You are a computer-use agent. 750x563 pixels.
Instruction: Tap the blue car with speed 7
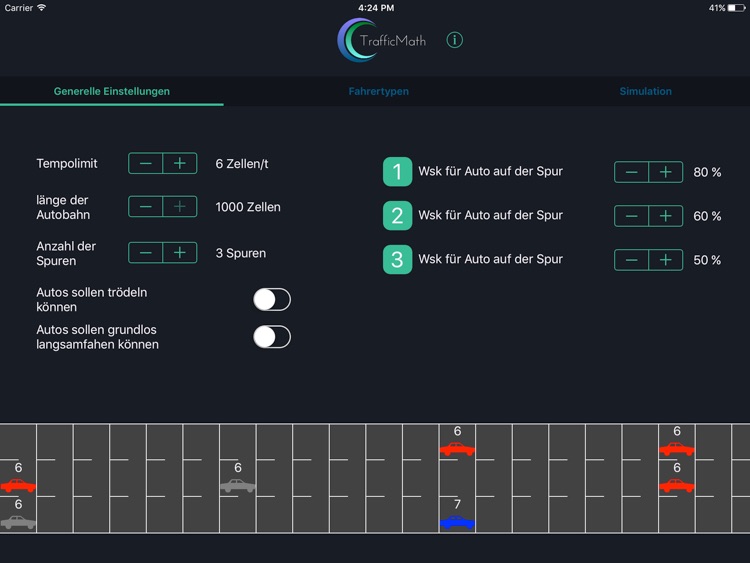(x=457, y=523)
